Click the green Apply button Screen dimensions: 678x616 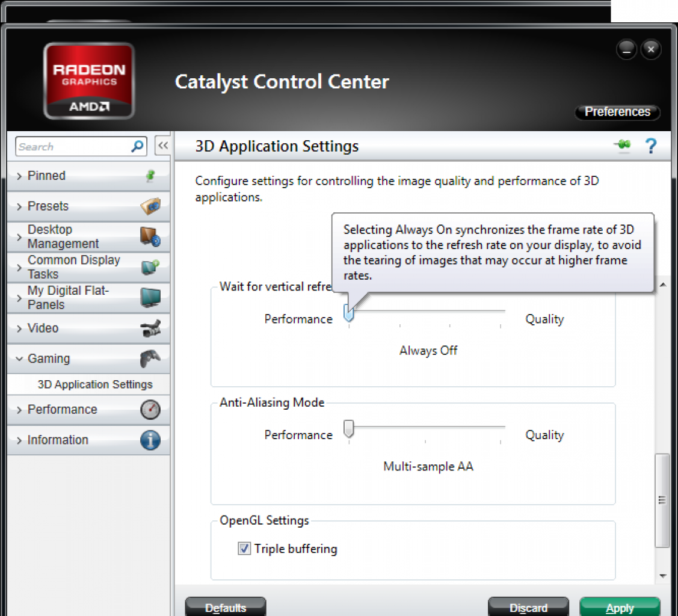click(620, 607)
